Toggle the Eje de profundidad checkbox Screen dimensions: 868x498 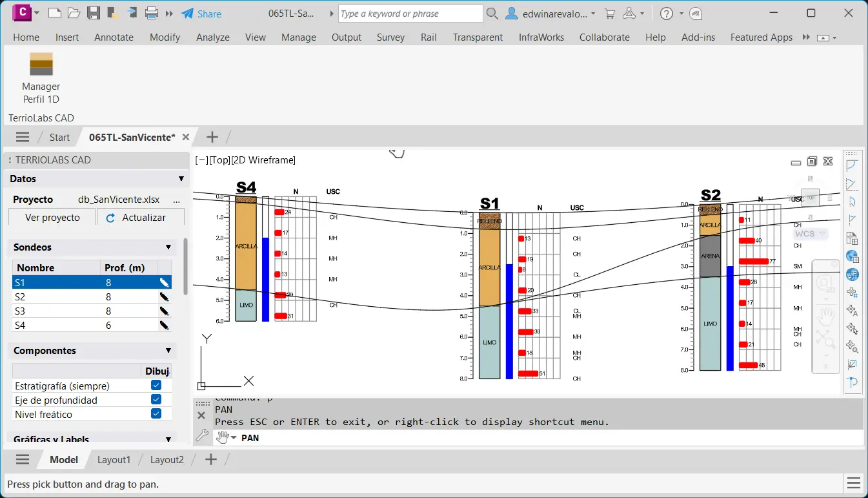[x=156, y=400]
